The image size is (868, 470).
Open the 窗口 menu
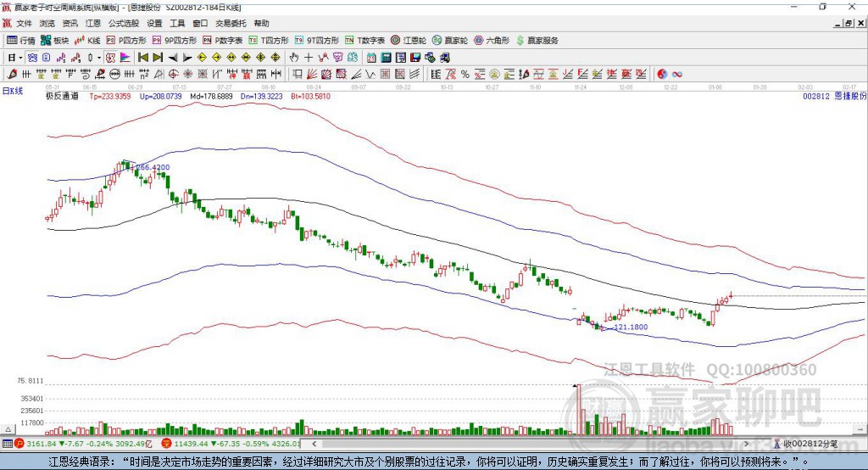pos(200,23)
